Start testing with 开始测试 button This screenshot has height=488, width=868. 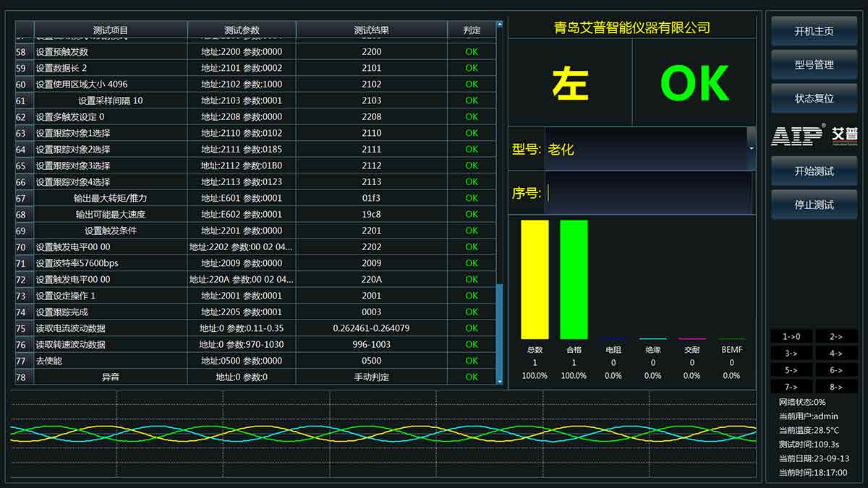pos(813,170)
